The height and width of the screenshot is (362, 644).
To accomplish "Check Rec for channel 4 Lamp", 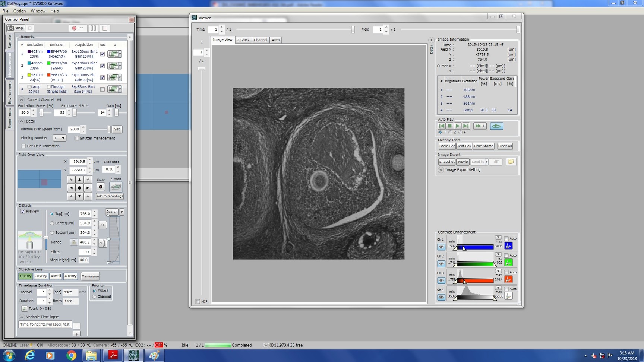I will (102, 89).
